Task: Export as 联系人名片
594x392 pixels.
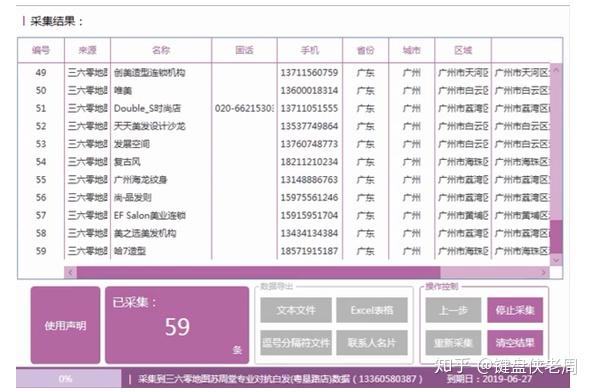Action: coord(372,342)
